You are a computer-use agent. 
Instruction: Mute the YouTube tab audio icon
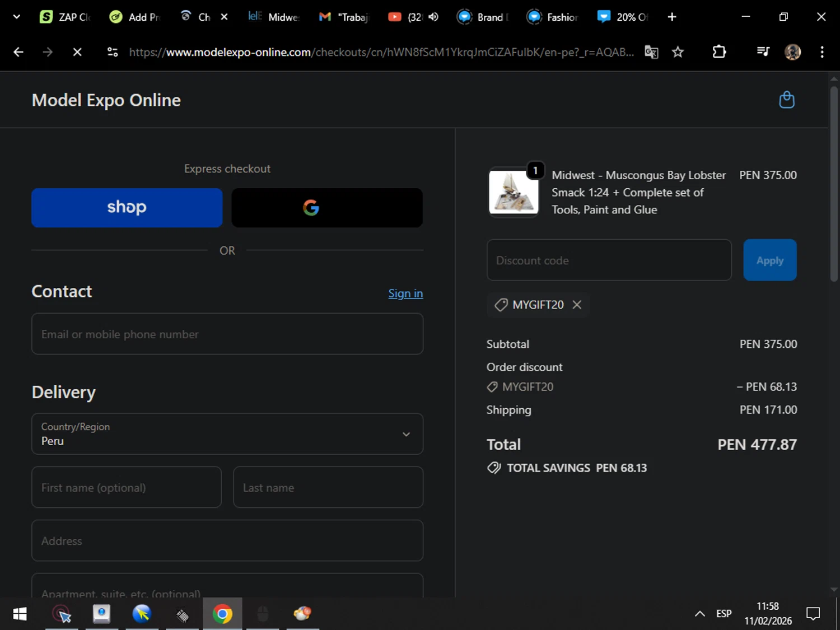(x=433, y=17)
